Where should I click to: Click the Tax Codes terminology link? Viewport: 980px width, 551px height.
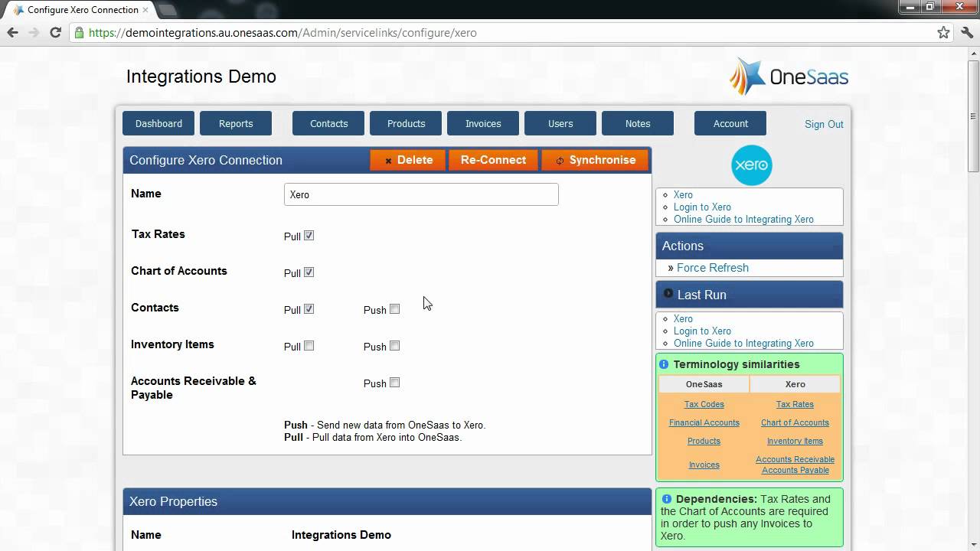(x=704, y=404)
